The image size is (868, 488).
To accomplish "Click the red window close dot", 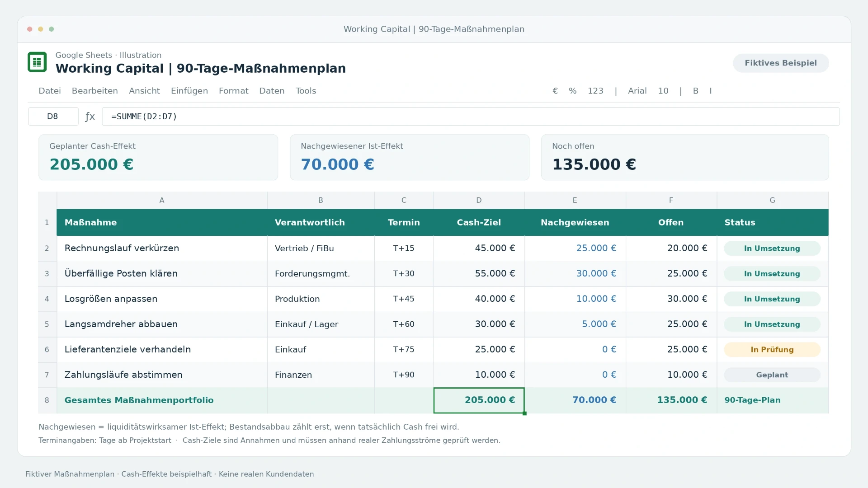I will (x=30, y=29).
